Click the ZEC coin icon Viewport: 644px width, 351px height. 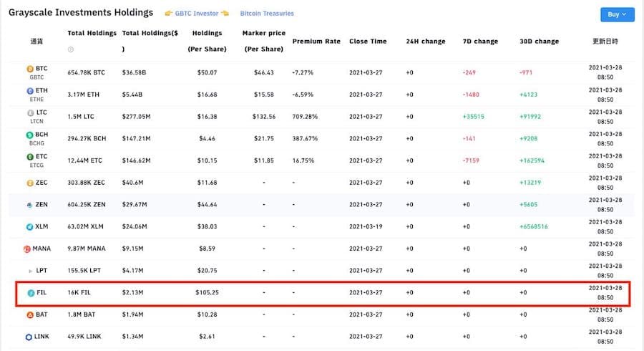pos(30,183)
